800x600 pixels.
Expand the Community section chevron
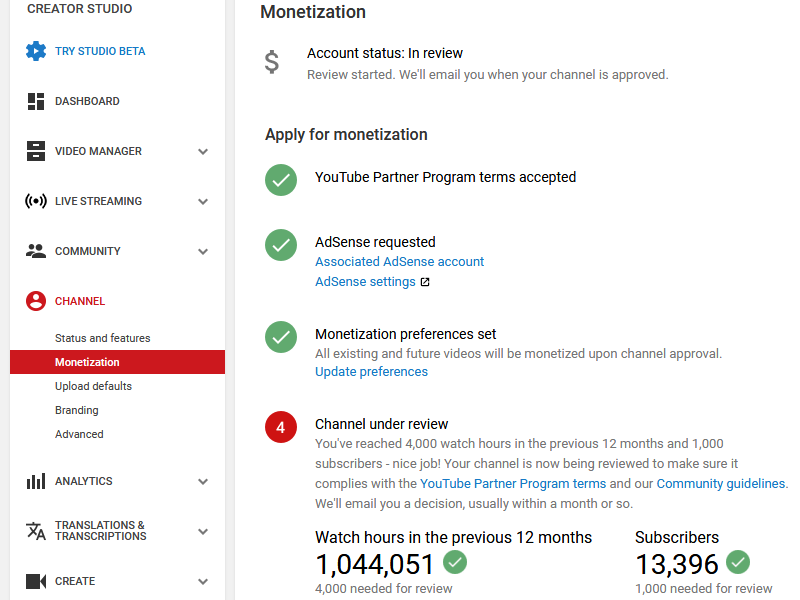(x=203, y=252)
